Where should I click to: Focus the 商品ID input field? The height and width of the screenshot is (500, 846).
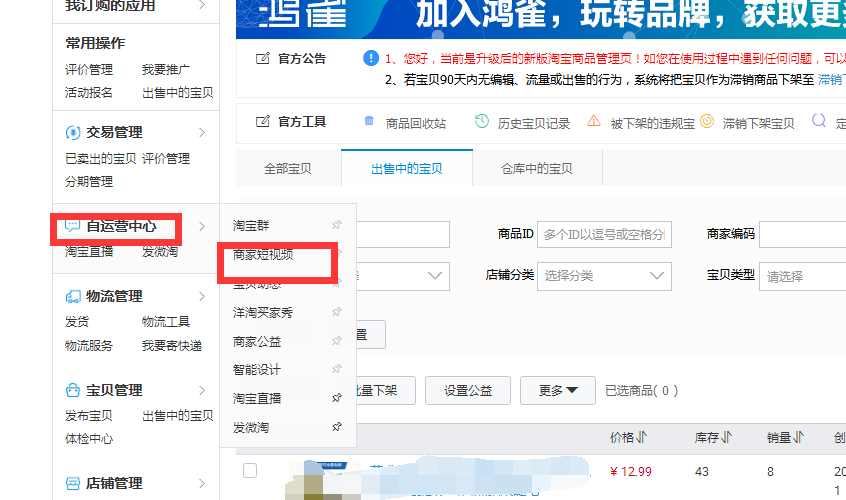pyautogui.click(x=604, y=235)
